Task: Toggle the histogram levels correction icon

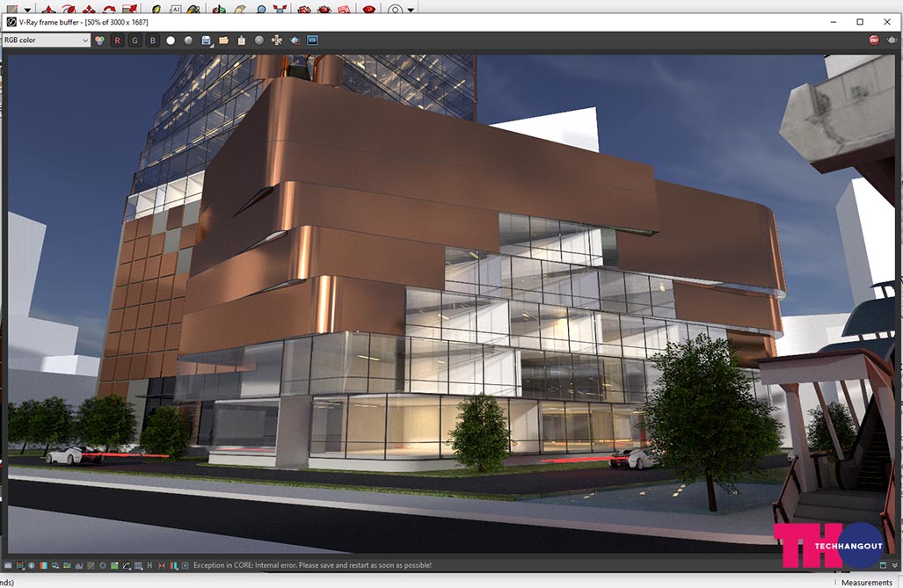Action: coord(79,565)
